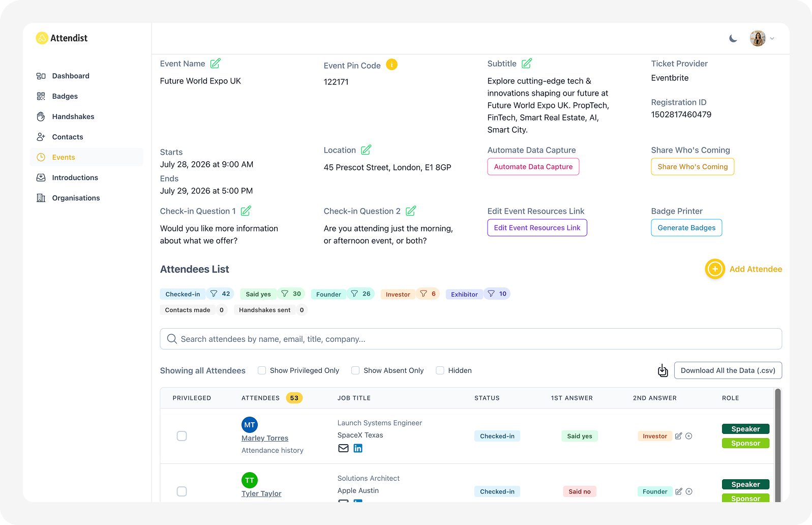Image resolution: width=812 pixels, height=525 pixels.
Task: Click the Generate Badges button
Action: point(686,228)
